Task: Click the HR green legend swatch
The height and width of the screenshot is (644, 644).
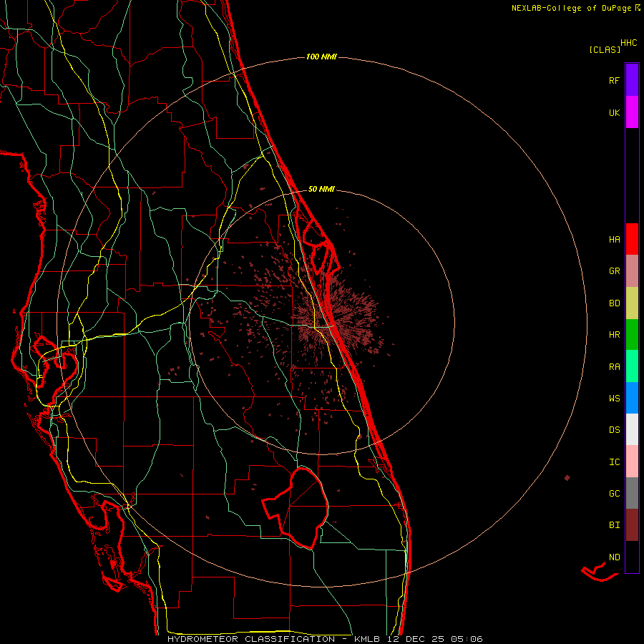Action: (632, 335)
